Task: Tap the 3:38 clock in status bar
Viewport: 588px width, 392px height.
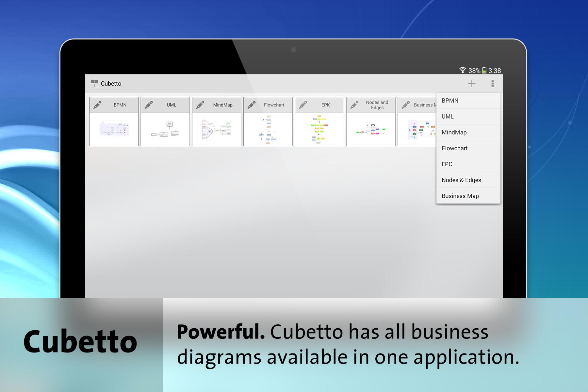Action: 495,71
